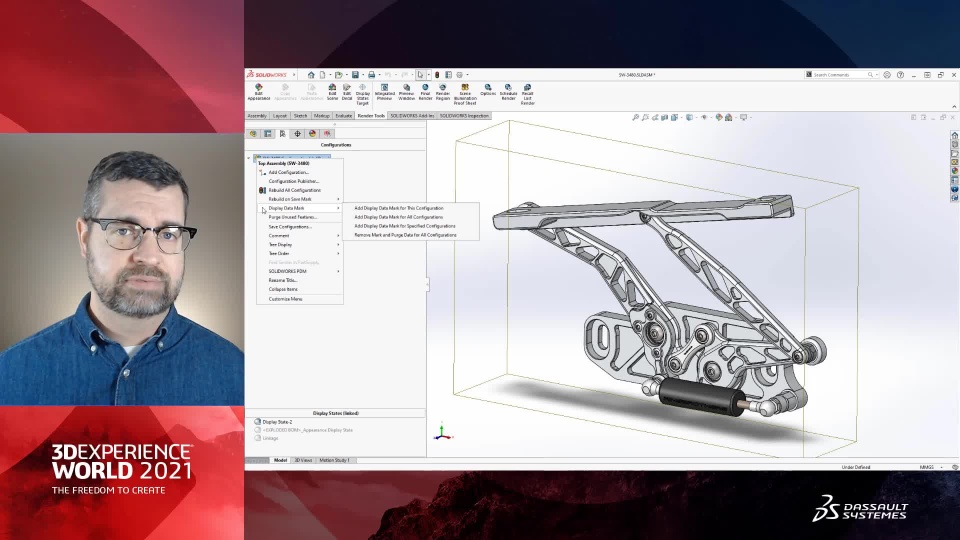
Task: Switch to the SOLIDWORKS Add-Ins tab
Action: (x=412, y=116)
